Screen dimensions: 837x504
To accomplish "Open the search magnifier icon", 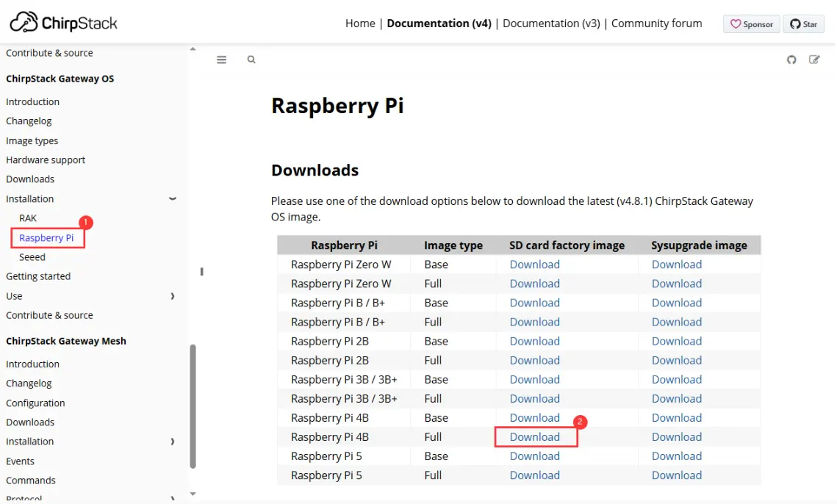I will pyautogui.click(x=251, y=60).
